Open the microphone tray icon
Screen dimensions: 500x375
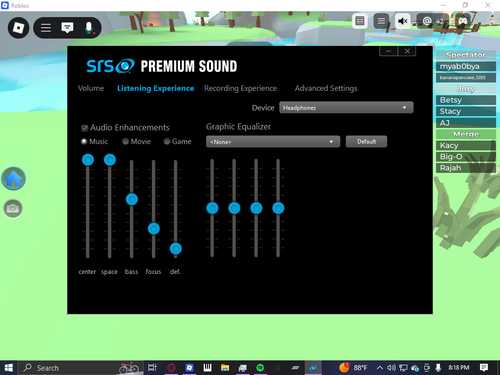438,368
